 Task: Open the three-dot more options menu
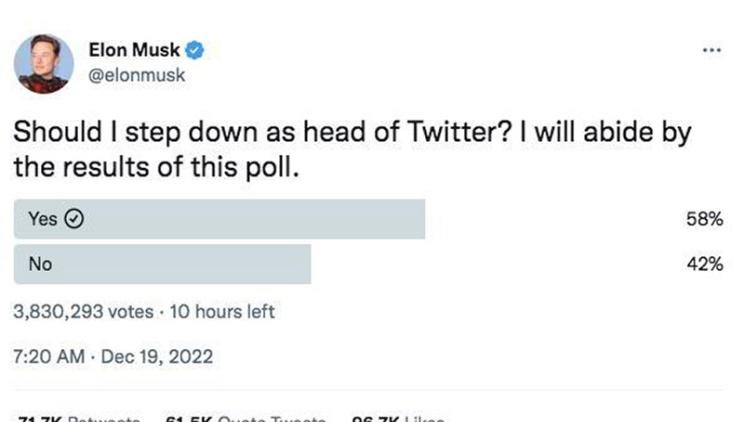pyautogui.click(x=712, y=50)
